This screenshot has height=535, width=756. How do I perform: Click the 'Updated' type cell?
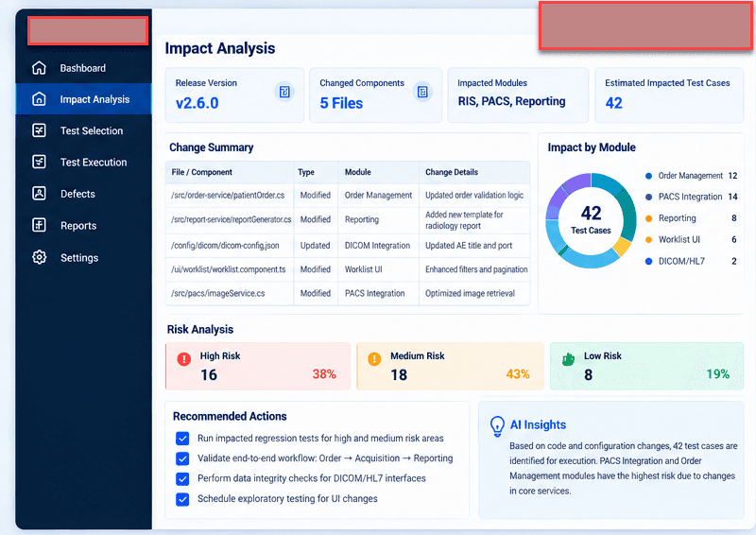tap(315, 246)
